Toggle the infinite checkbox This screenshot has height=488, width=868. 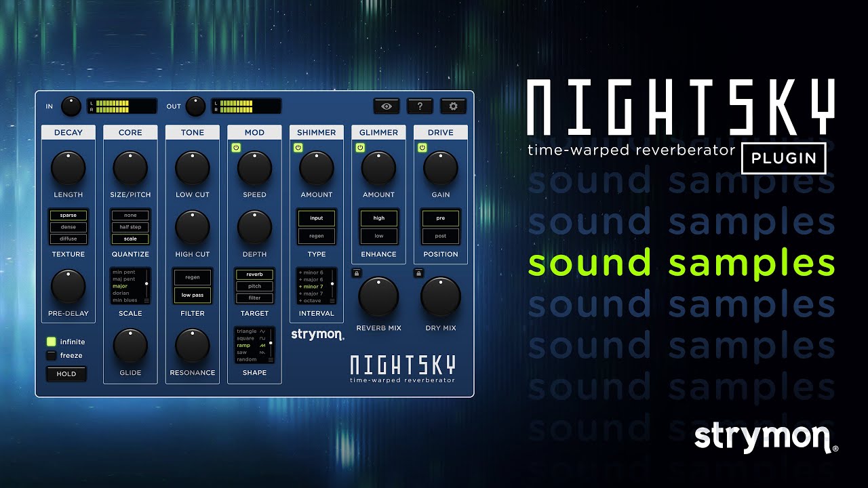point(51,342)
